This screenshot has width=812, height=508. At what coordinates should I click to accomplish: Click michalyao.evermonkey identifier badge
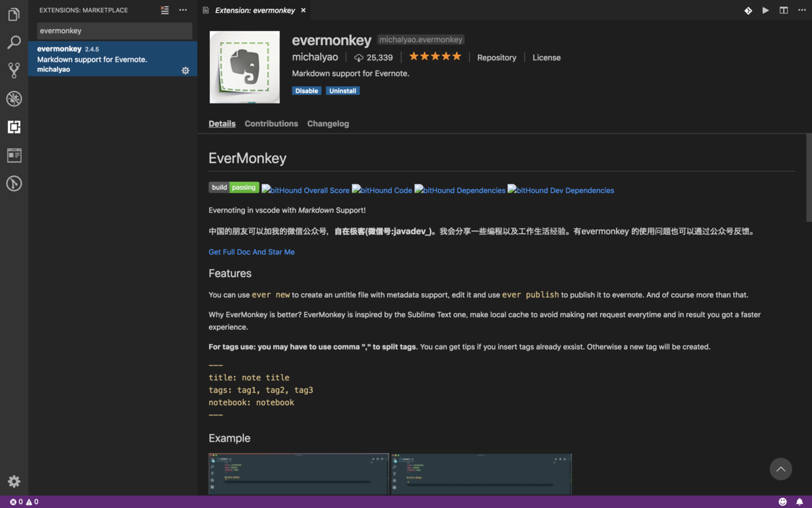pyautogui.click(x=421, y=40)
